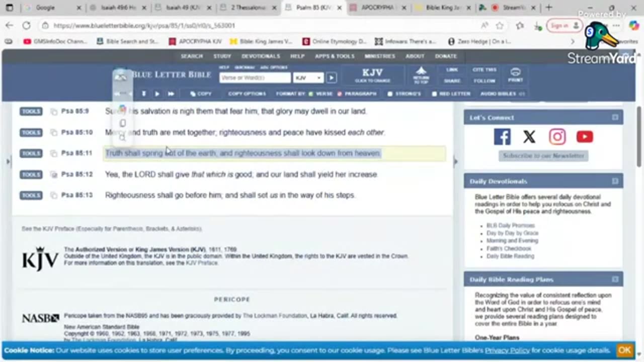Viewport: 644px width, 362px height.
Task: Click the Verse or Word(s) search field
Action: (x=255, y=78)
